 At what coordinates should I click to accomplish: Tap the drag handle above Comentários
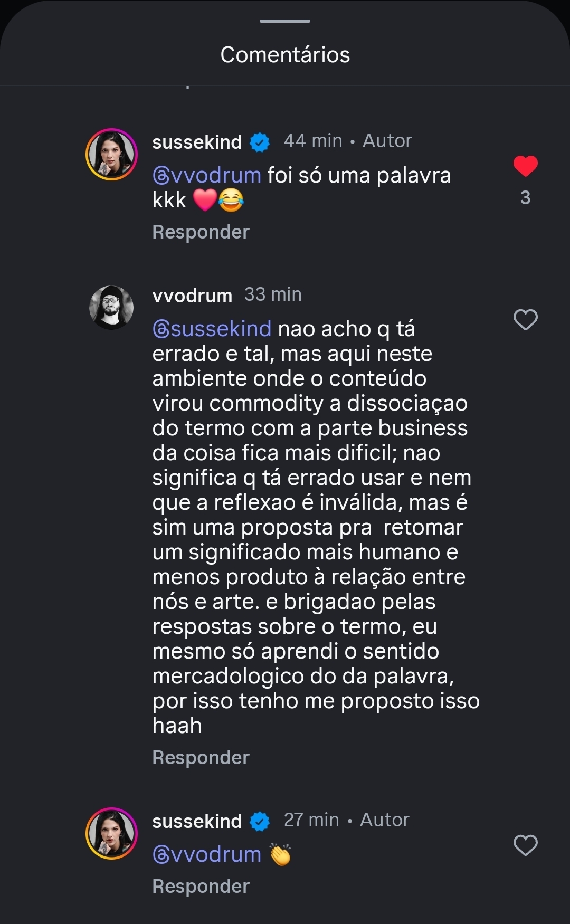285,21
